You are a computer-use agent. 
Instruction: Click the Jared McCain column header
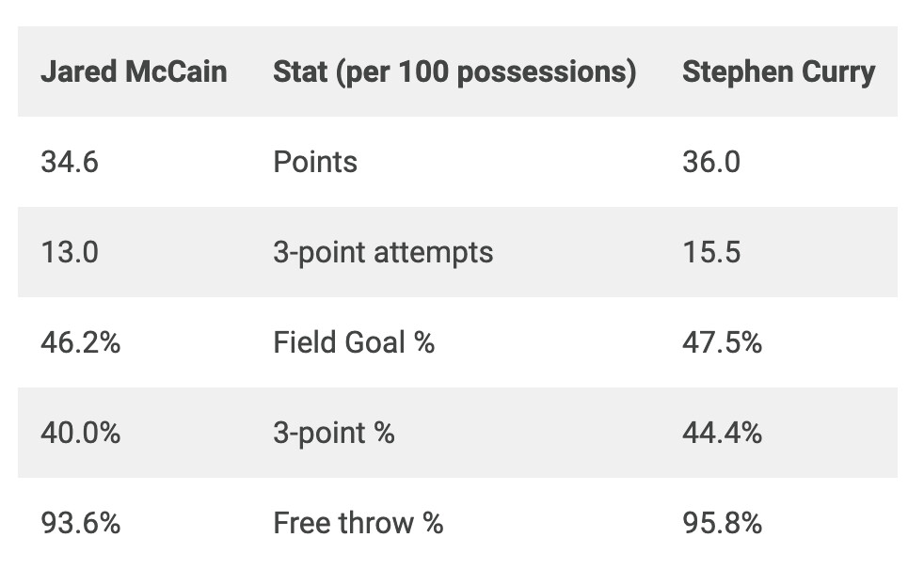point(134,72)
